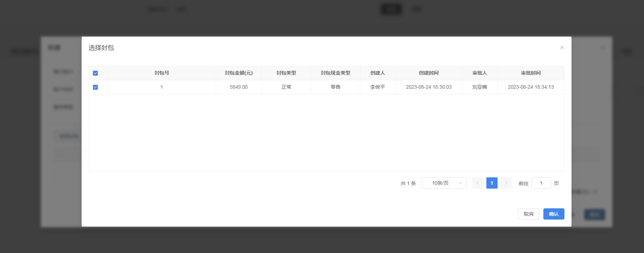Uncheck the checkbox for 封包号 1 row

pyautogui.click(x=95, y=87)
